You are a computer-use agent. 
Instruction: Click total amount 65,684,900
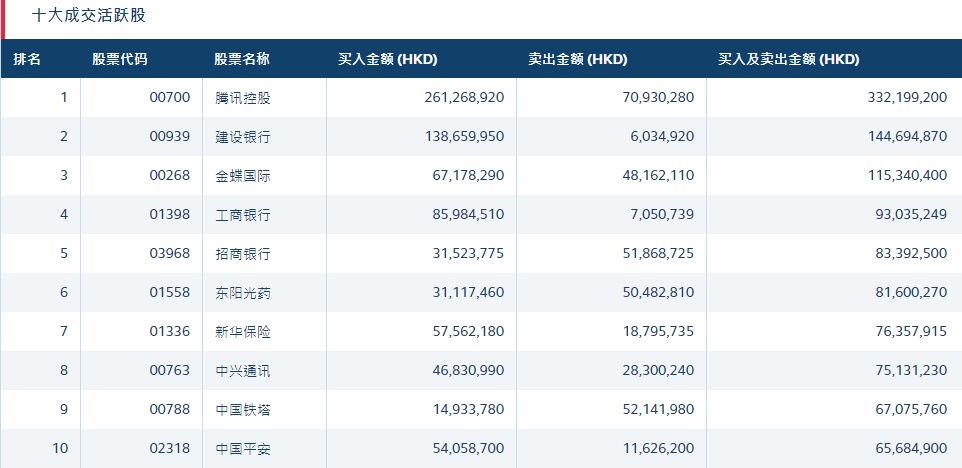(911, 448)
